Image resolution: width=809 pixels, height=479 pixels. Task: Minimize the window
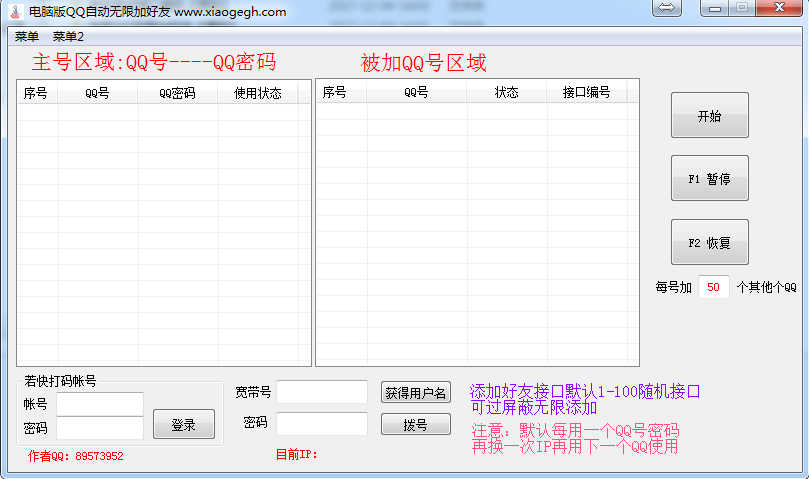715,8
